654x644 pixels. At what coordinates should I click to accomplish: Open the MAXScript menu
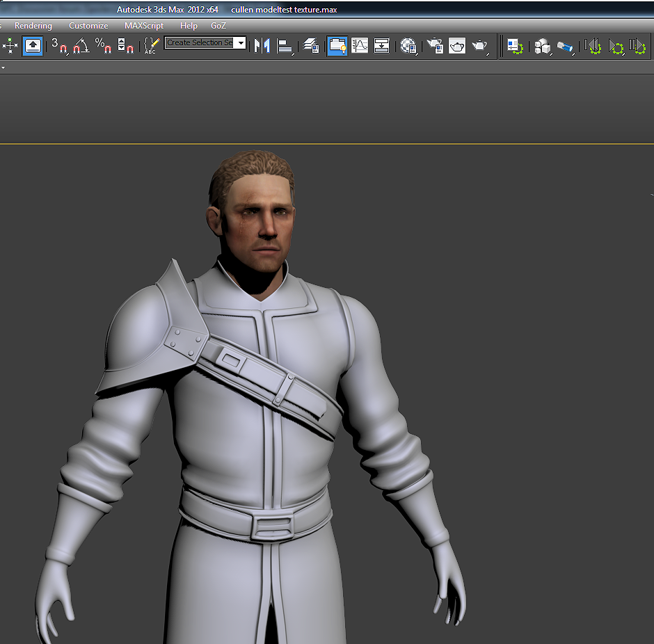pos(144,26)
